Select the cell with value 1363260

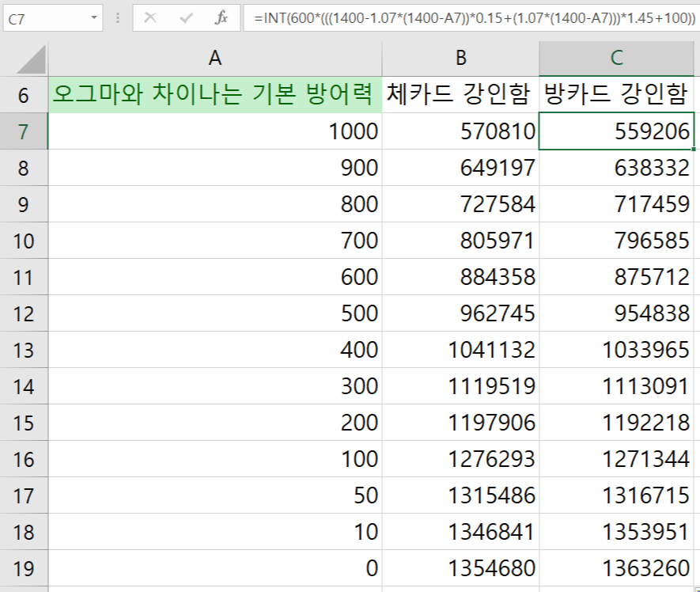click(617, 568)
